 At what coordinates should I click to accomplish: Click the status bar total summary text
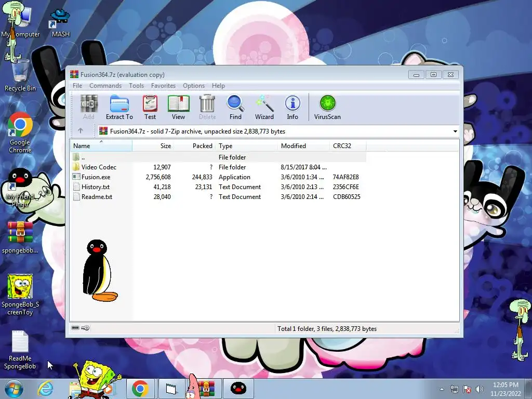click(327, 328)
